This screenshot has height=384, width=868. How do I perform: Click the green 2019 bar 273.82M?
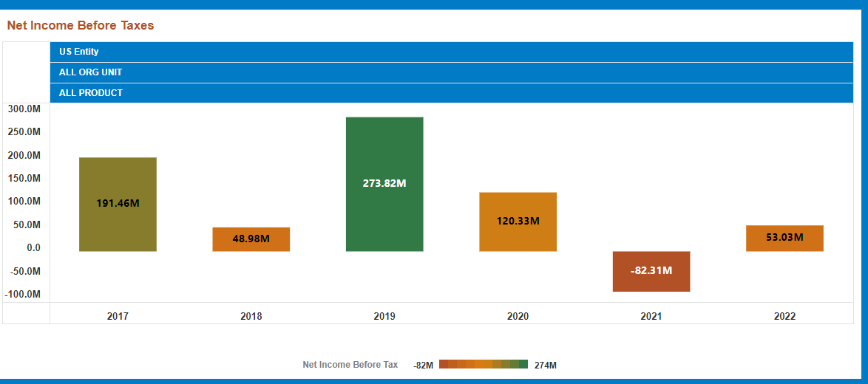384,184
